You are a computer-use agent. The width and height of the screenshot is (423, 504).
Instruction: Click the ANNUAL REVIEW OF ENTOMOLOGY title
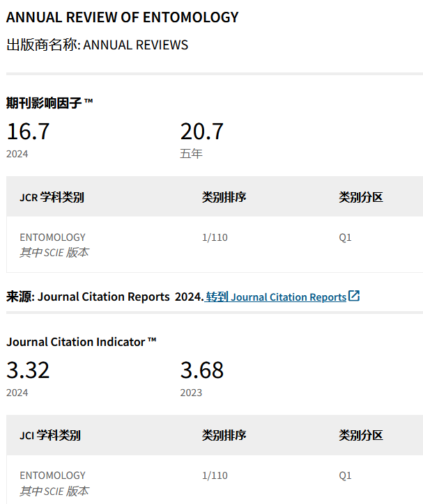pos(123,17)
